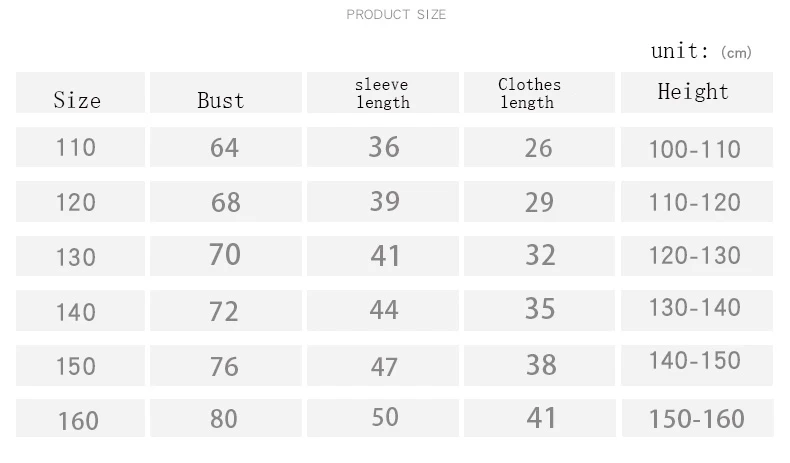Click the Height column header
This screenshot has width=790, height=463.
(697, 92)
